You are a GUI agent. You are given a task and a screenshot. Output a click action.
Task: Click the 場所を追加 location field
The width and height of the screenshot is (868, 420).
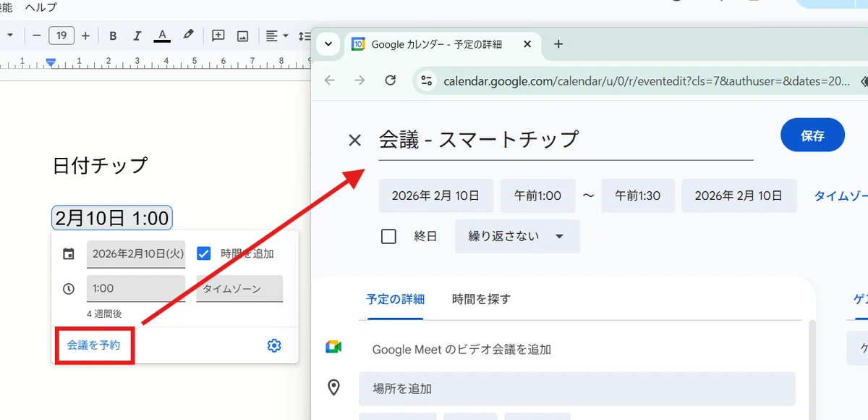(x=576, y=389)
